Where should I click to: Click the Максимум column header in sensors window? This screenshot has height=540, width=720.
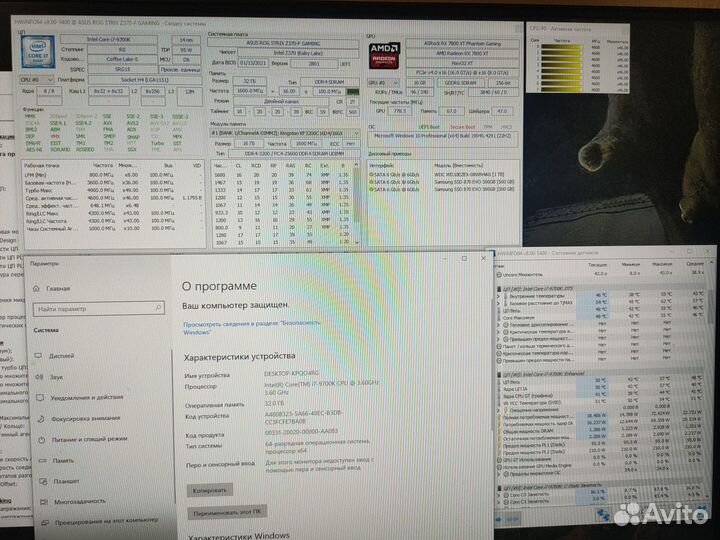click(x=662, y=264)
